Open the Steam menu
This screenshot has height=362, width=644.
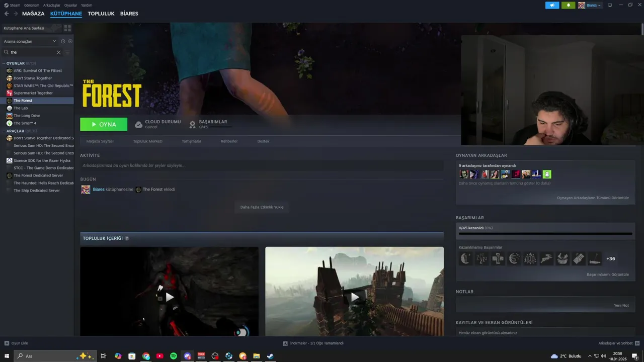(x=15, y=5)
